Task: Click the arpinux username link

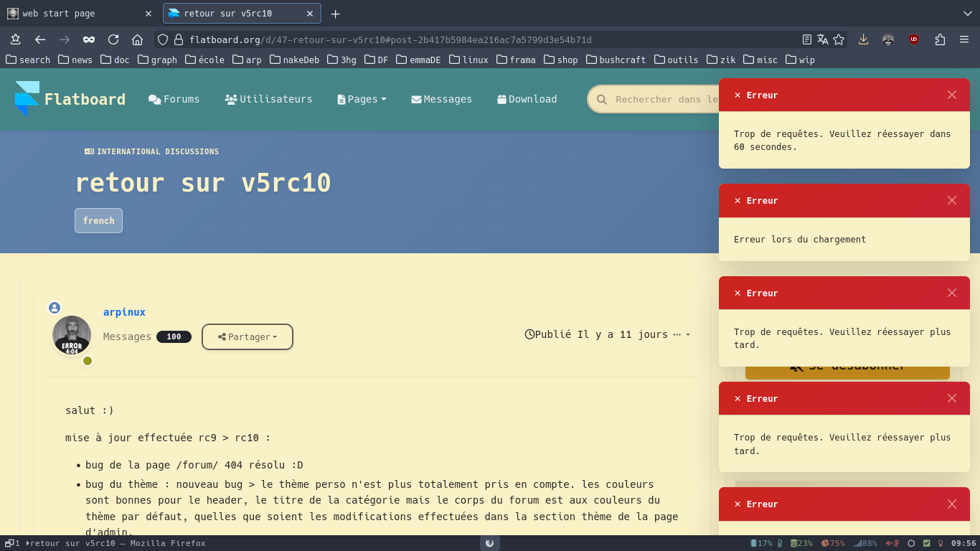Action: (124, 312)
